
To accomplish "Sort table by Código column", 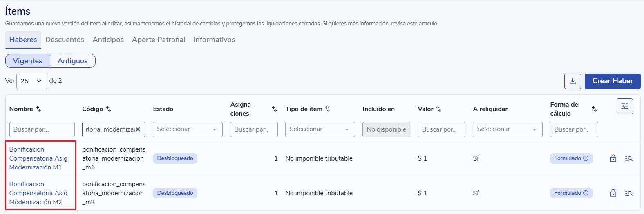I will [109, 109].
